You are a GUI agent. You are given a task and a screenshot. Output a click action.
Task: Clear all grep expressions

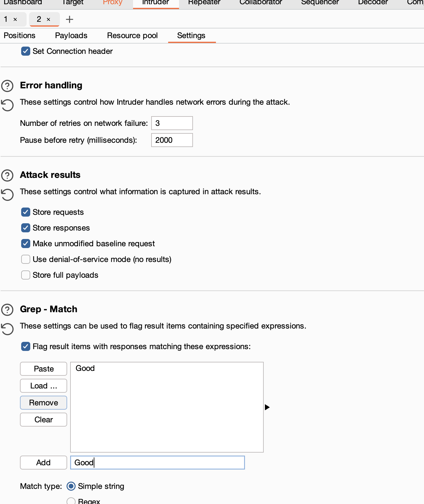44,420
